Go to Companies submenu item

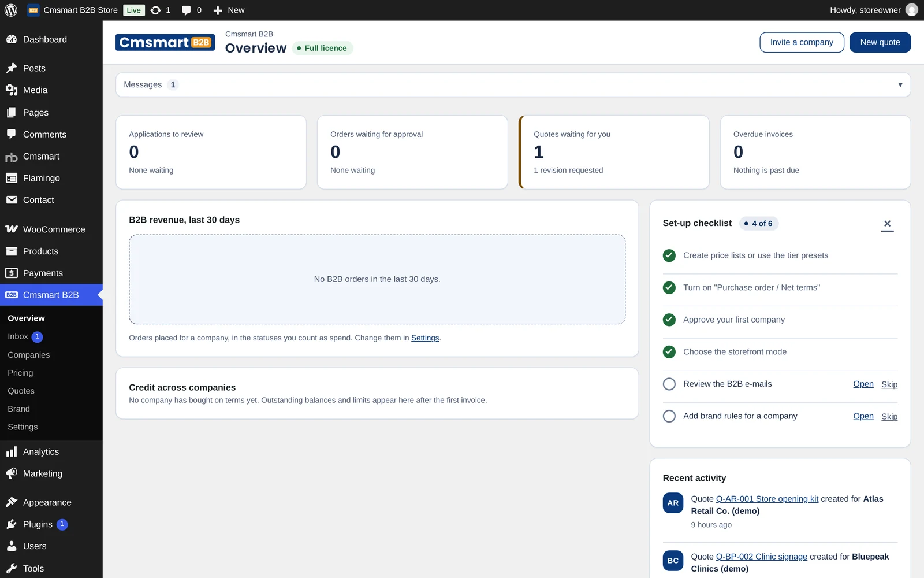pyautogui.click(x=51, y=355)
